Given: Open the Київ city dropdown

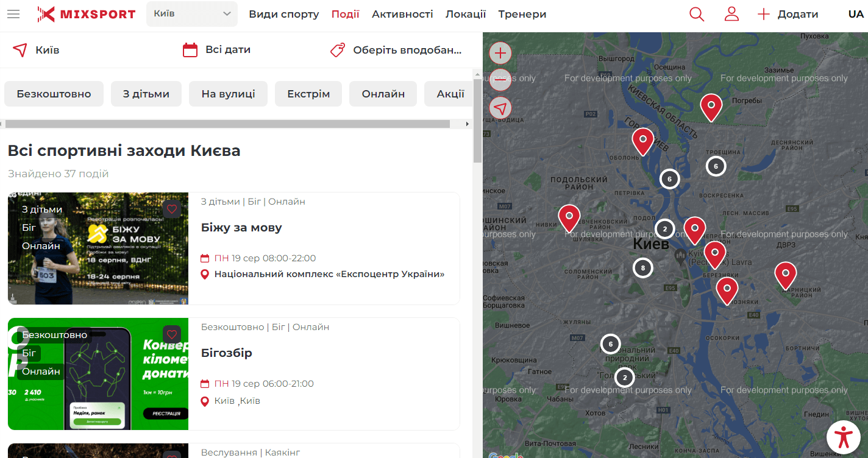Looking at the screenshot, I should click(192, 14).
